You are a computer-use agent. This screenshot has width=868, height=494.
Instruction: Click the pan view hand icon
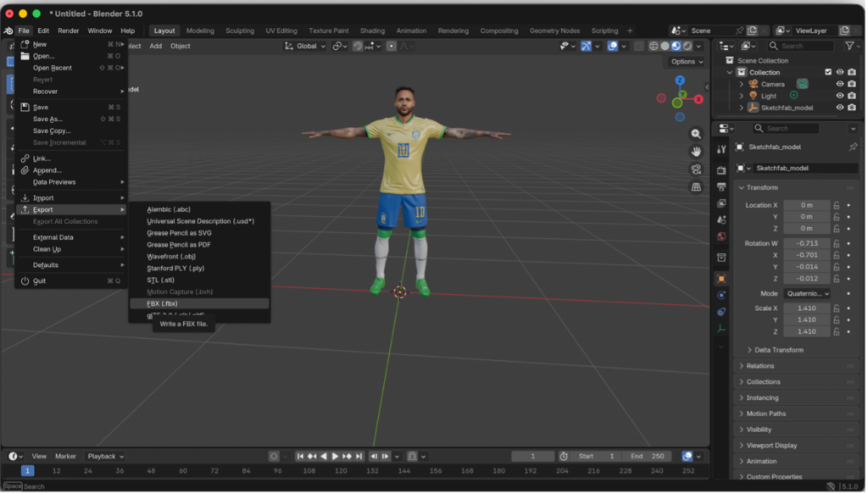(x=696, y=152)
